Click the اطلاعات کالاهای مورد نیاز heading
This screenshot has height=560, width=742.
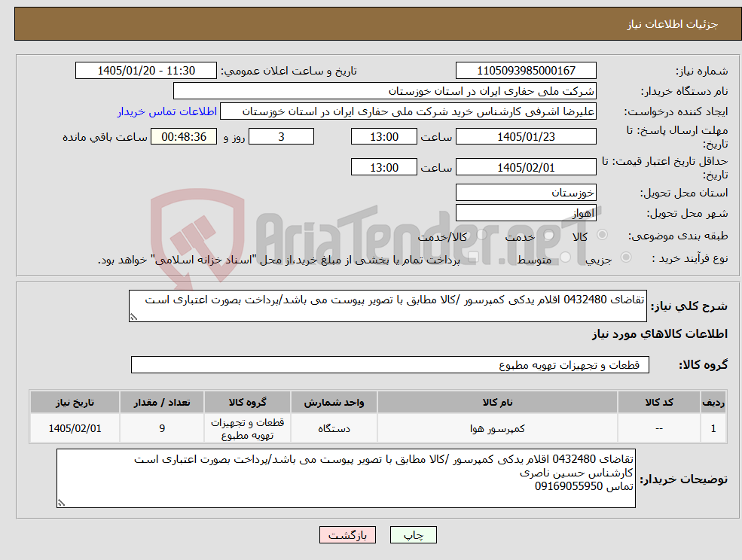(x=659, y=334)
